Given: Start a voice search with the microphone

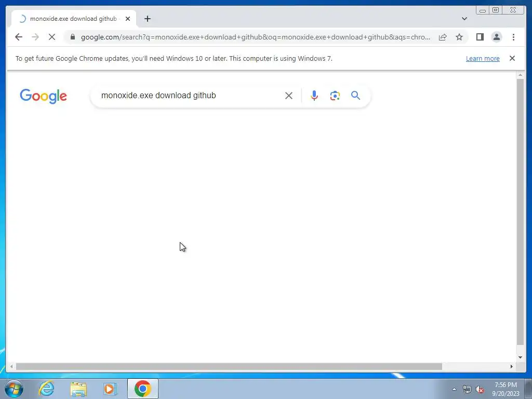Looking at the screenshot, I should point(314,96).
